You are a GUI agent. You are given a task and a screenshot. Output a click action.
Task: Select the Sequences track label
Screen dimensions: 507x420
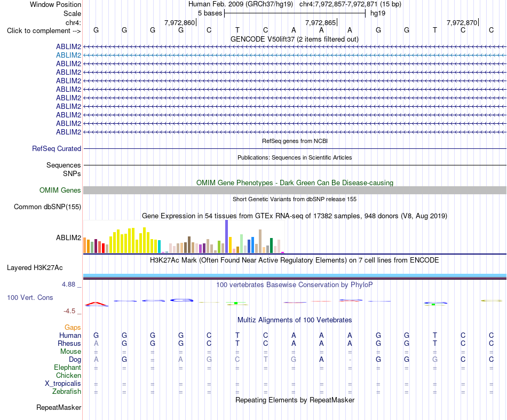click(x=64, y=165)
